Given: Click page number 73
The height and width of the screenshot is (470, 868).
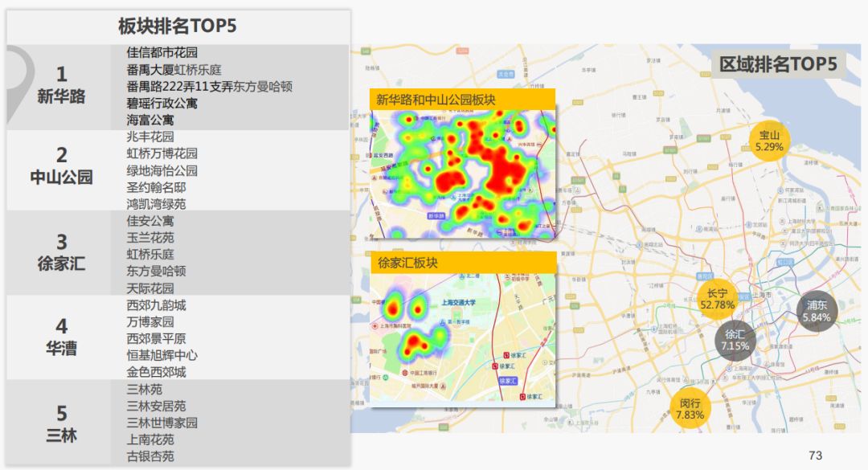Looking at the screenshot, I should click(x=816, y=456).
